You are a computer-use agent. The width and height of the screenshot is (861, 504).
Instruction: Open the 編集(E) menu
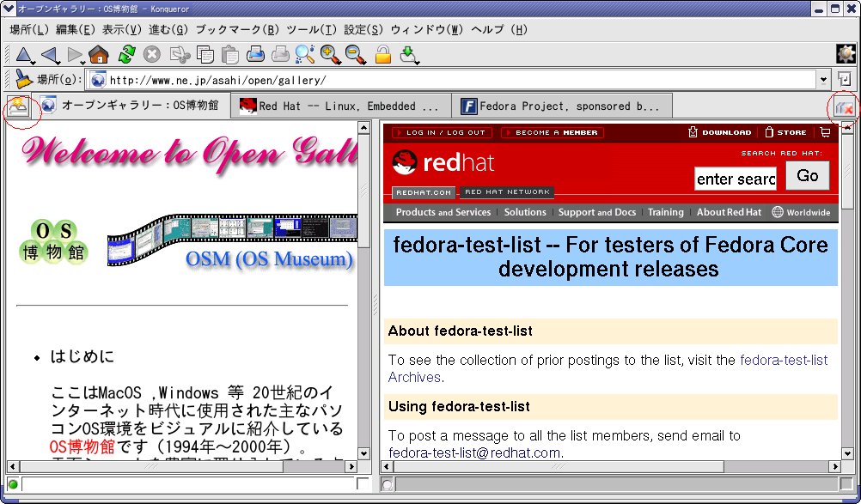pos(76,29)
